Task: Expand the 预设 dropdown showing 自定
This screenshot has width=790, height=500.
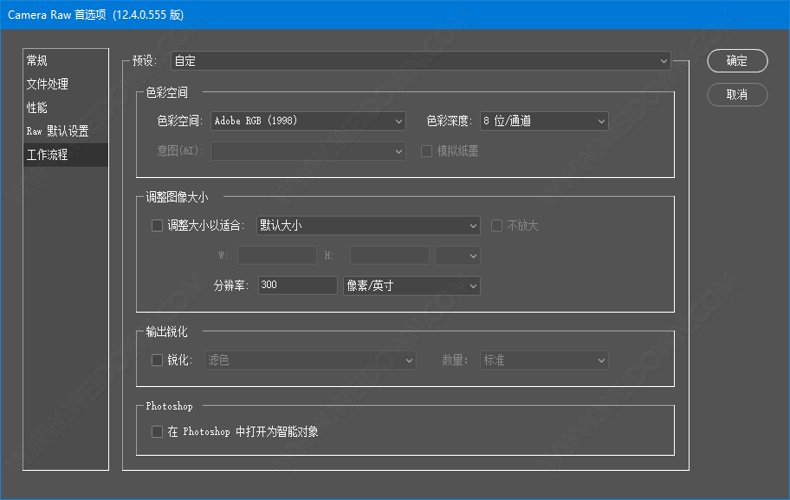Action: point(421,61)
